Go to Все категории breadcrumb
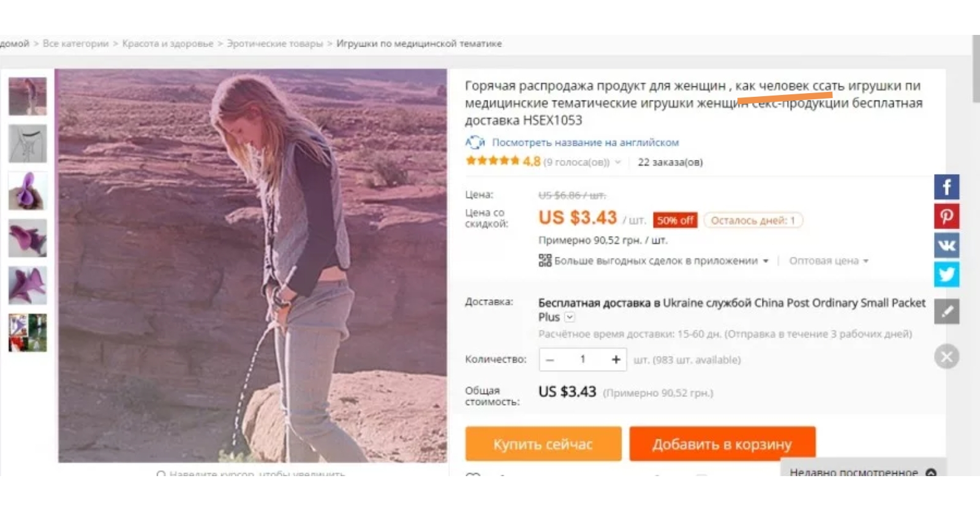The width and height of the screenshot is (980, 519). 75,44
